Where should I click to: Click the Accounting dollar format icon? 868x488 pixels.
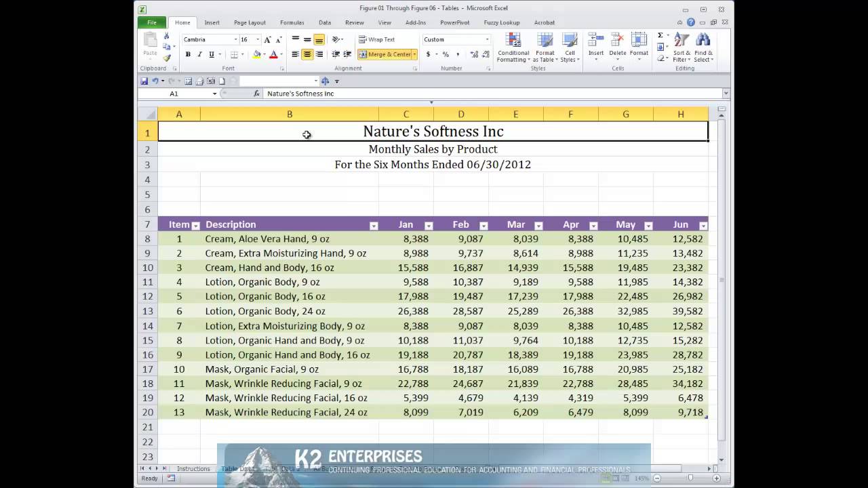tap(428, 54)
